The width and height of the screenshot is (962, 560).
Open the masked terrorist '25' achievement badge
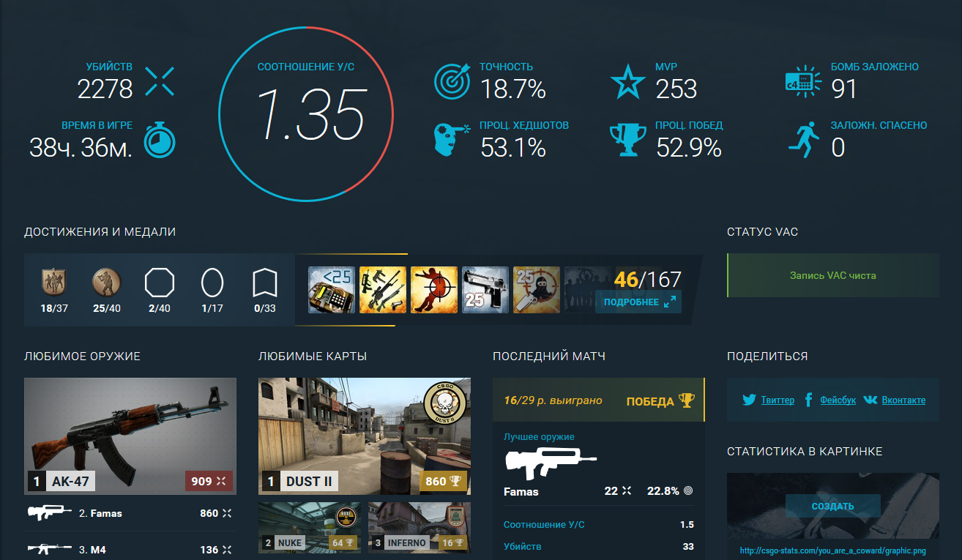[x=537, y=290]
